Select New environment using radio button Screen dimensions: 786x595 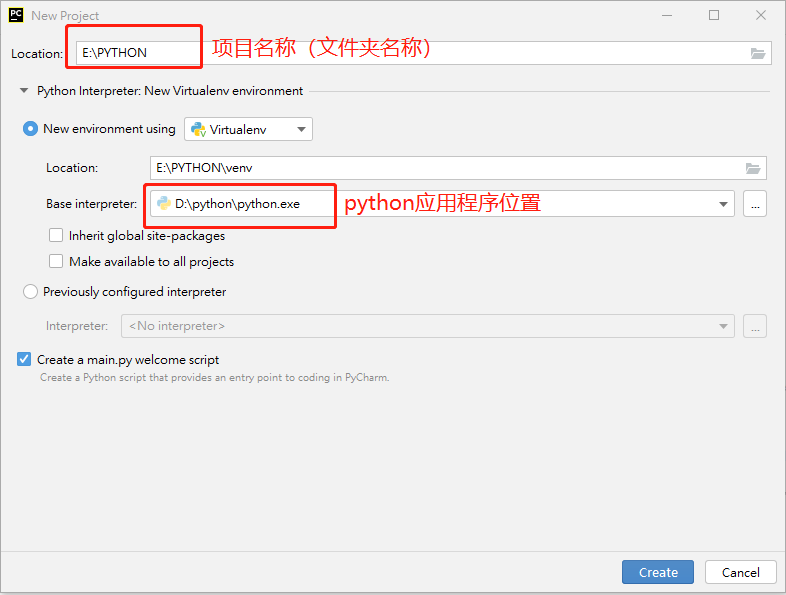pos(30,129)
